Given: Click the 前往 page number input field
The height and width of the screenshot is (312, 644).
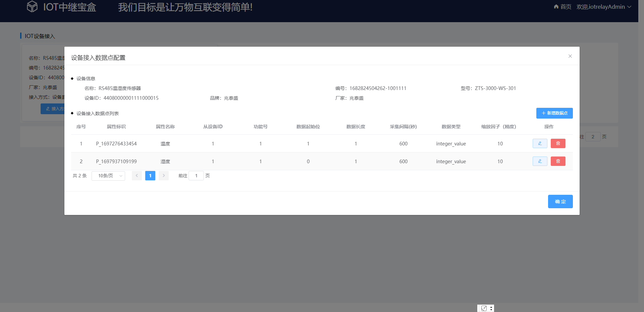Looking at the screenshot, I should click(196, 176).
